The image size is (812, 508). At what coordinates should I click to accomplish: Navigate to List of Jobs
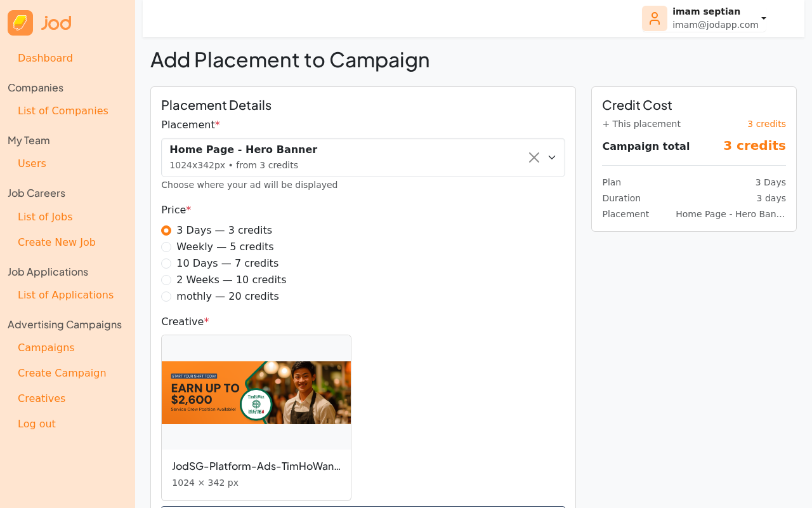tap(45, 217)
